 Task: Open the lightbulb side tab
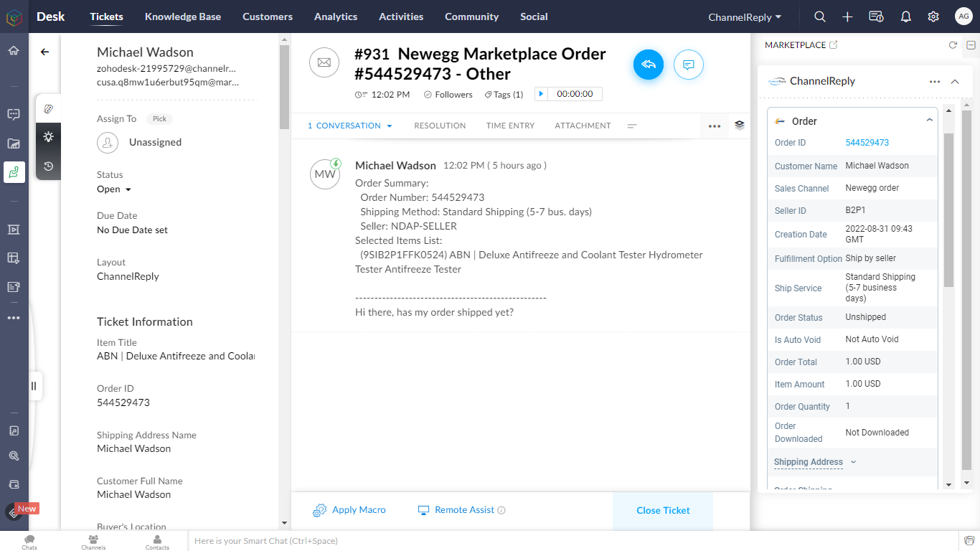(49, 136)
